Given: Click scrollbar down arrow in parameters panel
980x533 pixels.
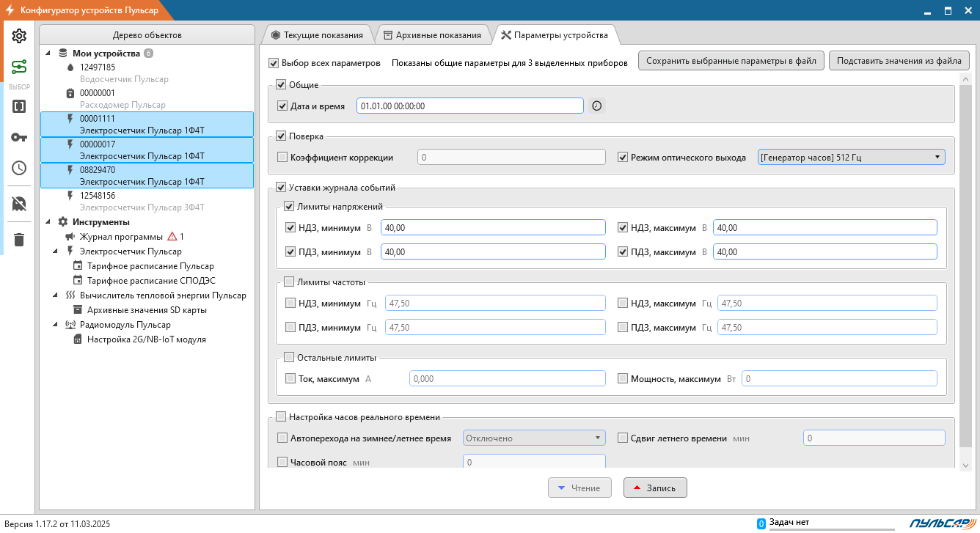Looking at the screenshot, I should click(965, 465).
